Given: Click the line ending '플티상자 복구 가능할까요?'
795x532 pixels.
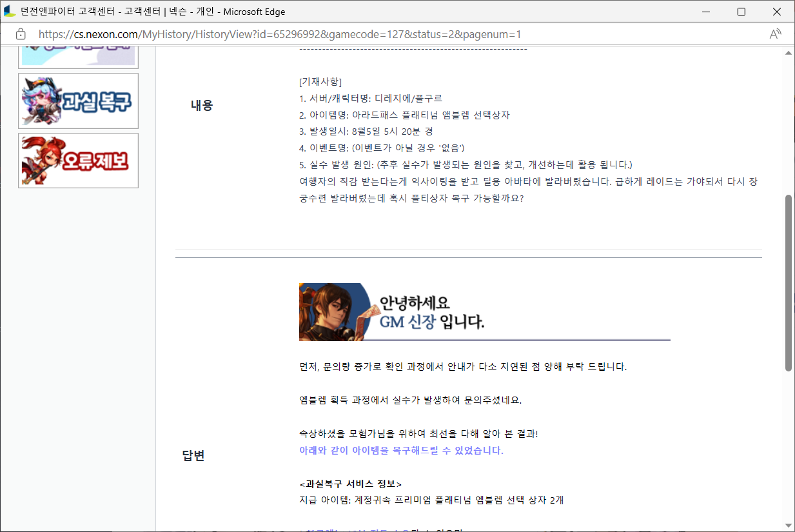Looking at the screenshot, I should (x=411, y=199).
